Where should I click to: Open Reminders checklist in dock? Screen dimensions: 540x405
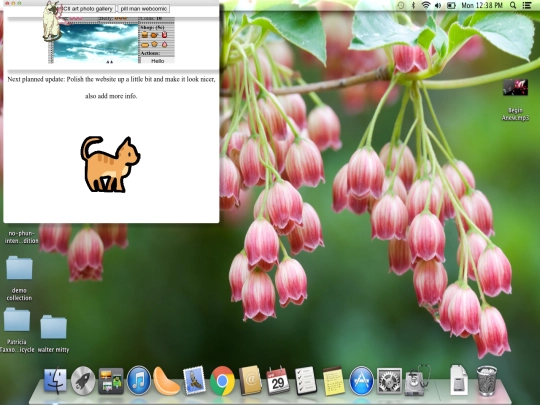coord(306,381)
